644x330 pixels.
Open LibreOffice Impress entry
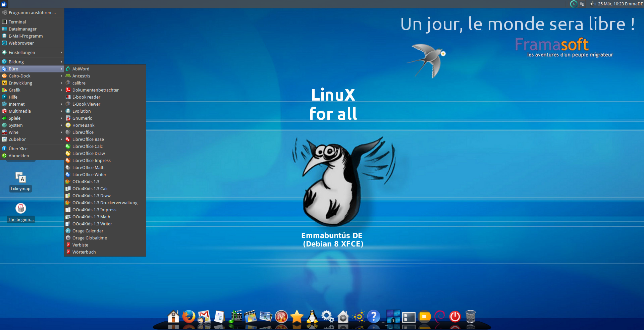[105, 160]
